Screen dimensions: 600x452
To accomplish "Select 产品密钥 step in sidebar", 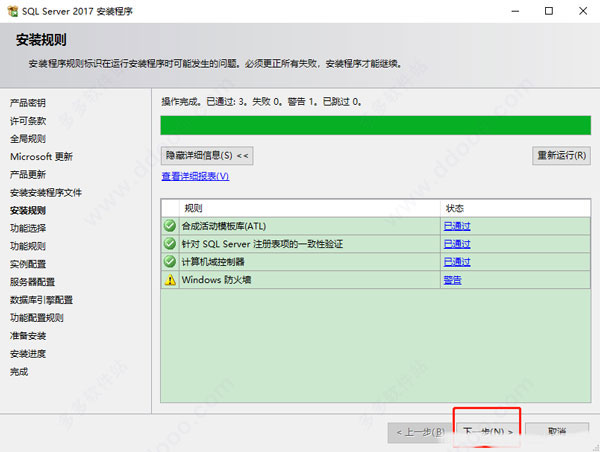I will click(28, 103).
